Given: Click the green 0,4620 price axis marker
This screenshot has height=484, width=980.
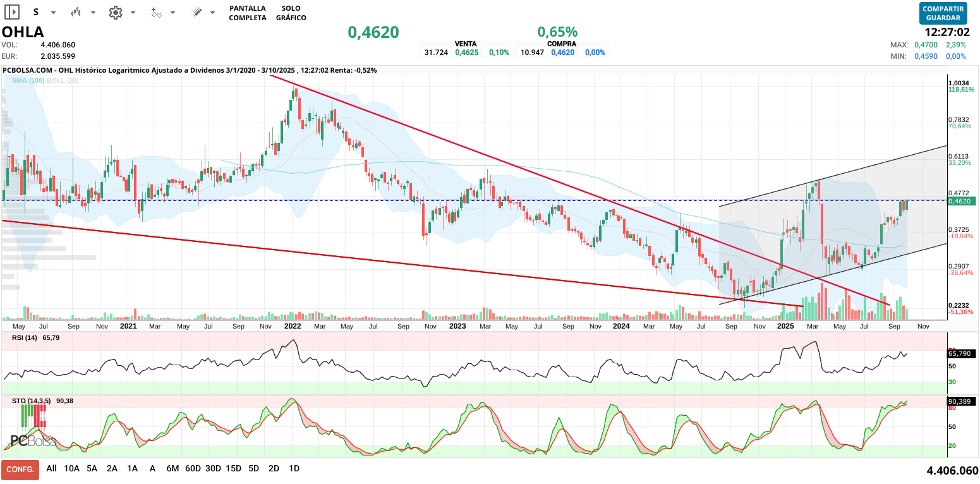Looking at the screenshot, I should (962, 201).
